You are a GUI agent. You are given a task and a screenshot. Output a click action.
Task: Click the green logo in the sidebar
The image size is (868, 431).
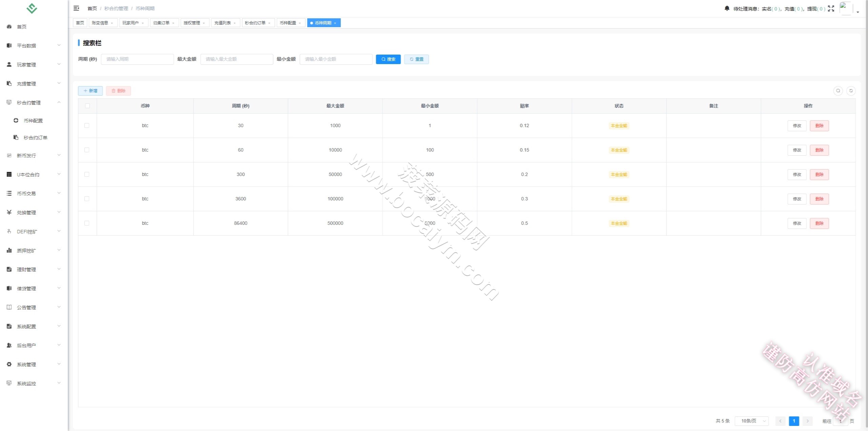coord(32,8)
